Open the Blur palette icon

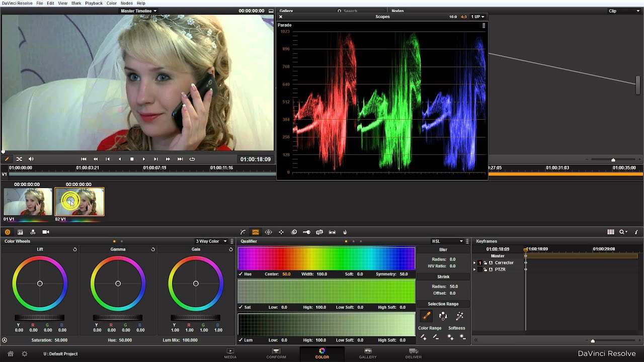(294, 232)
